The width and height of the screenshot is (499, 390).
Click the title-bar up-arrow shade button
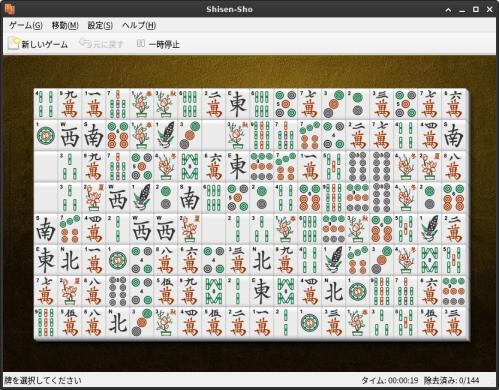click(x=448, y=10)
